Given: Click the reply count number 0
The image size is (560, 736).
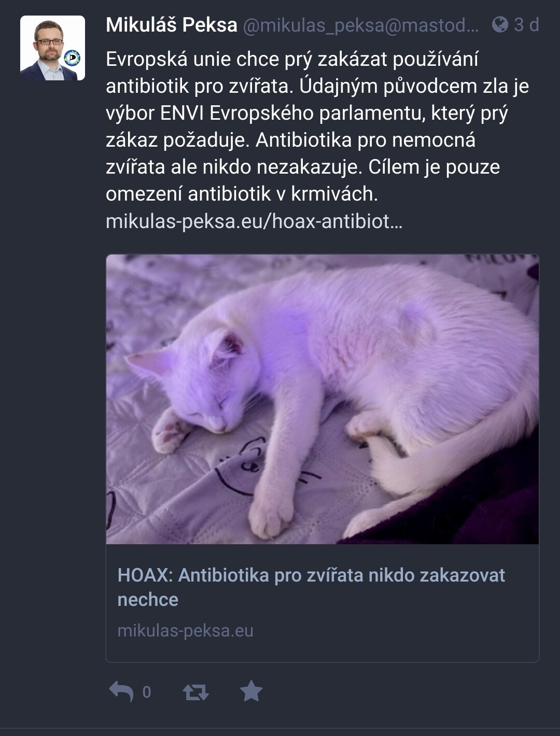Looking at the screenshot, I should [x=147, y=692].
